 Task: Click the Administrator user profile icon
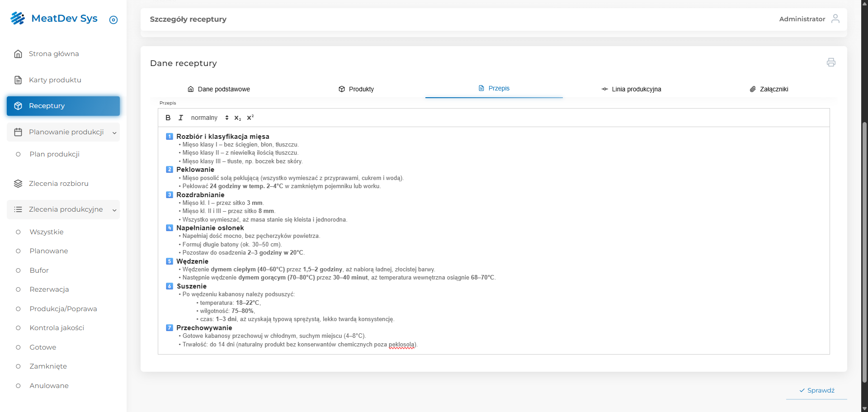(x=835, y=19)
